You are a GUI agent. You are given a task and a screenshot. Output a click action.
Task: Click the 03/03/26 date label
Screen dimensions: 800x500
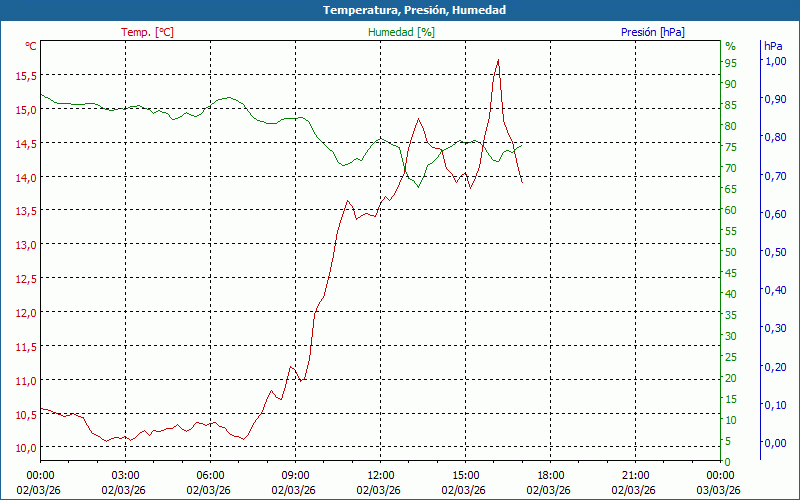[x=720, y=490]
